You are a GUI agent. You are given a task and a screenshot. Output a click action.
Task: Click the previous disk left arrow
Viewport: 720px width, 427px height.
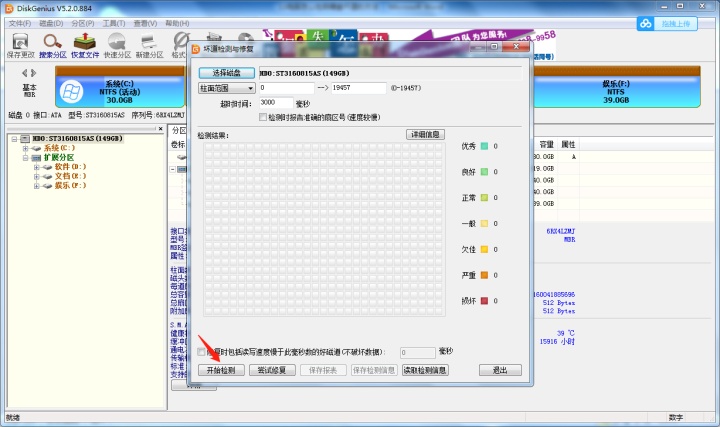point(25,73)
